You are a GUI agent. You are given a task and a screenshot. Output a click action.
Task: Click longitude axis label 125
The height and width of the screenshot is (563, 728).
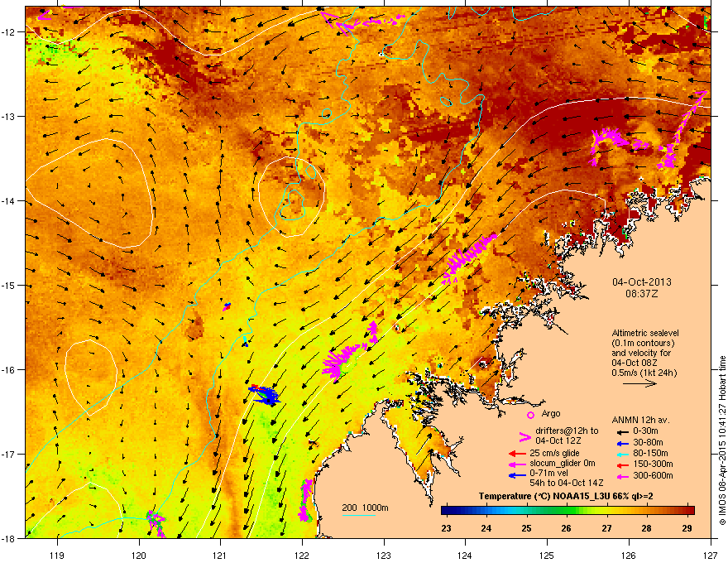547,555
